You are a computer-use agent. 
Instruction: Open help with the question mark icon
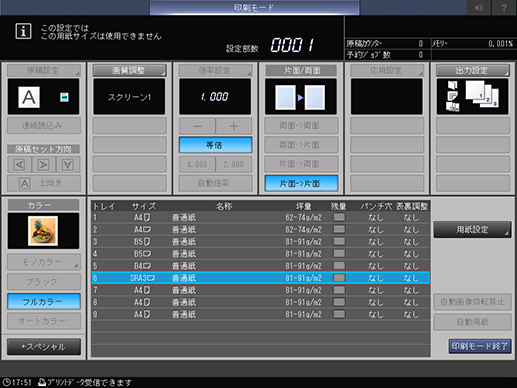[504, 7]
